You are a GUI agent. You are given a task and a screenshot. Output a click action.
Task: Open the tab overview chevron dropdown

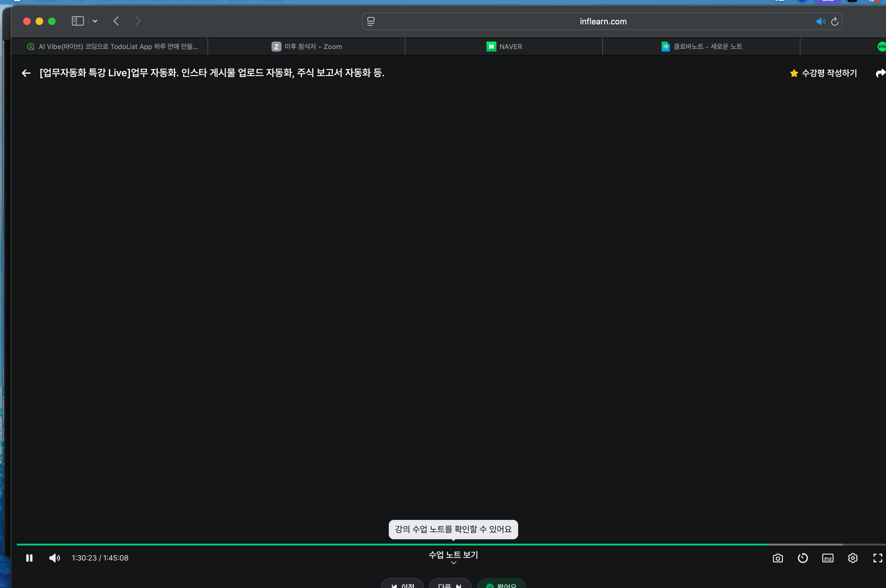(94, 21)
